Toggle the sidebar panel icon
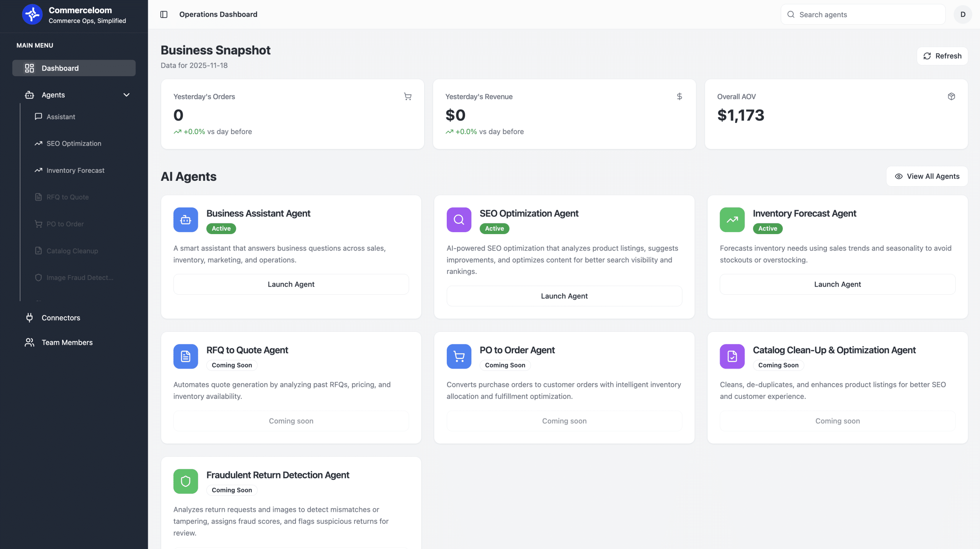 (x=164, y=15)
